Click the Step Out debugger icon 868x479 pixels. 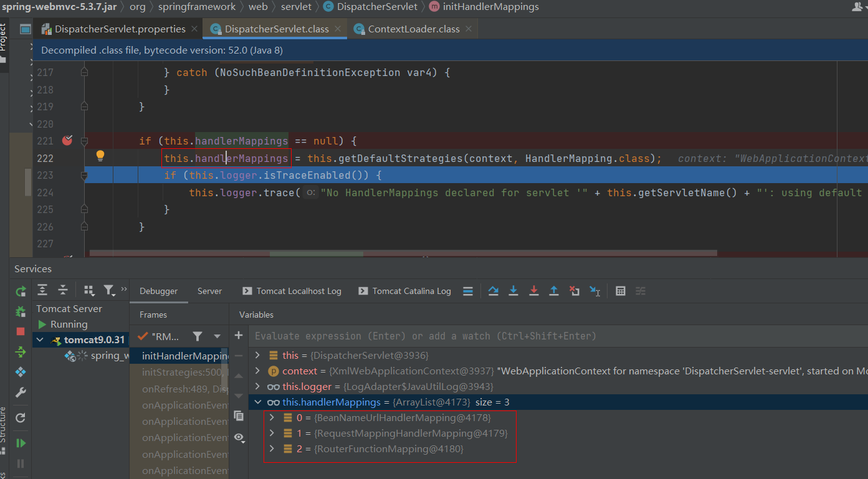click(554, 291)
